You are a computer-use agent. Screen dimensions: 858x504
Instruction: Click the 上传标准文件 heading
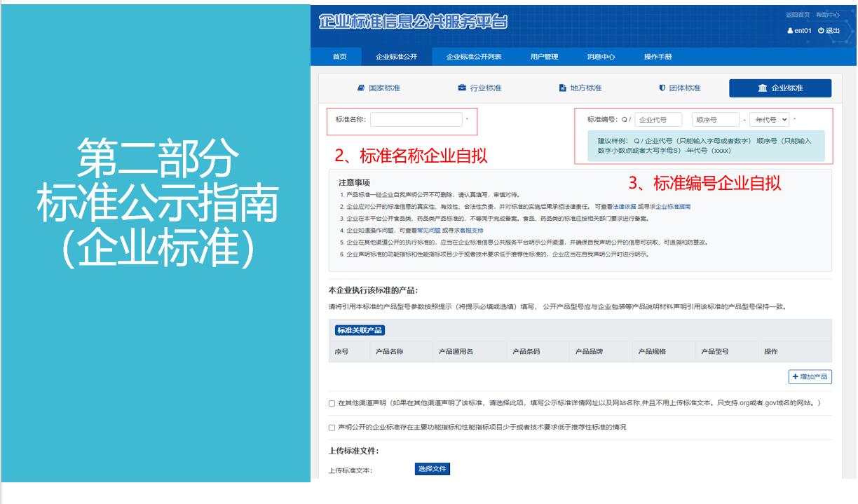click(354, 451)
